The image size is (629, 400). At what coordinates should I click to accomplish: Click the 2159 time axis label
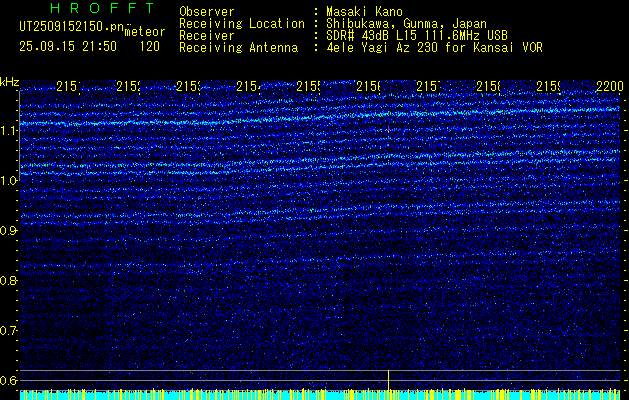(549, 86)
